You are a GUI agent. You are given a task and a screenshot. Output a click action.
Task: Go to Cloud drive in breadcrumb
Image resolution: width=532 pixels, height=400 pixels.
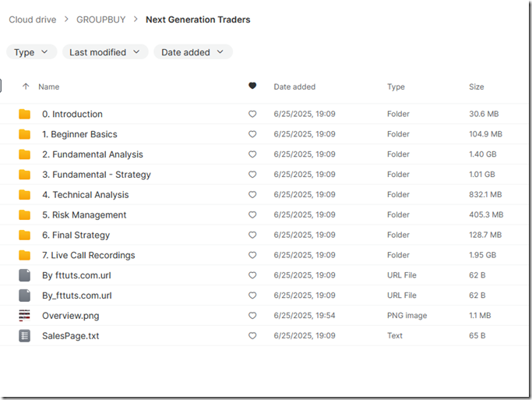[x=33, y=19]
